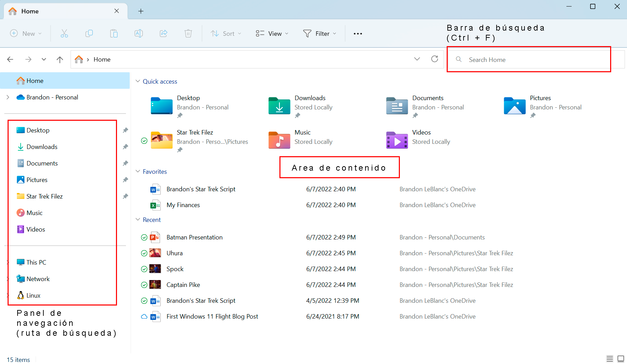Go up one directory level
The image size is (627, 364).
coord(60,60)
